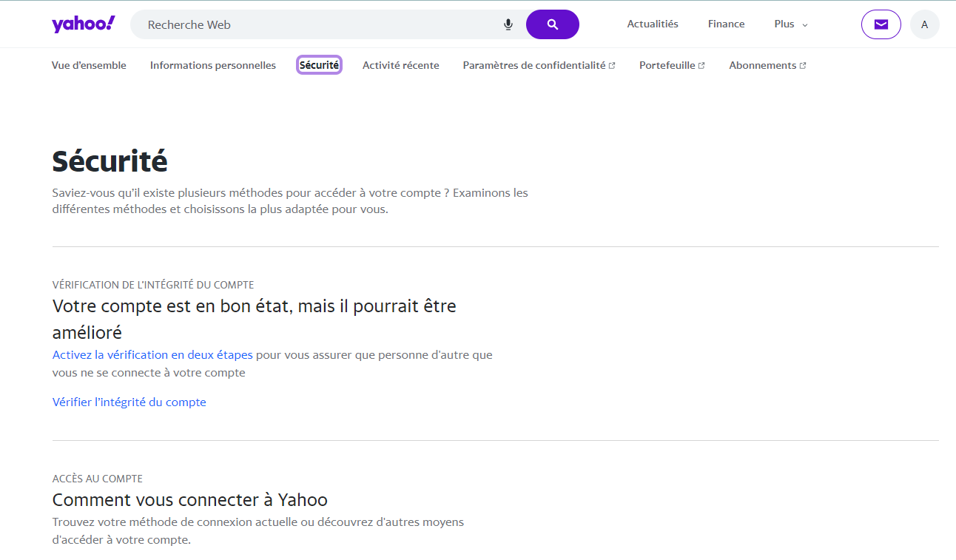
Task: Switch to the Vue d'ensemble tab
Action: coord(89,65)
